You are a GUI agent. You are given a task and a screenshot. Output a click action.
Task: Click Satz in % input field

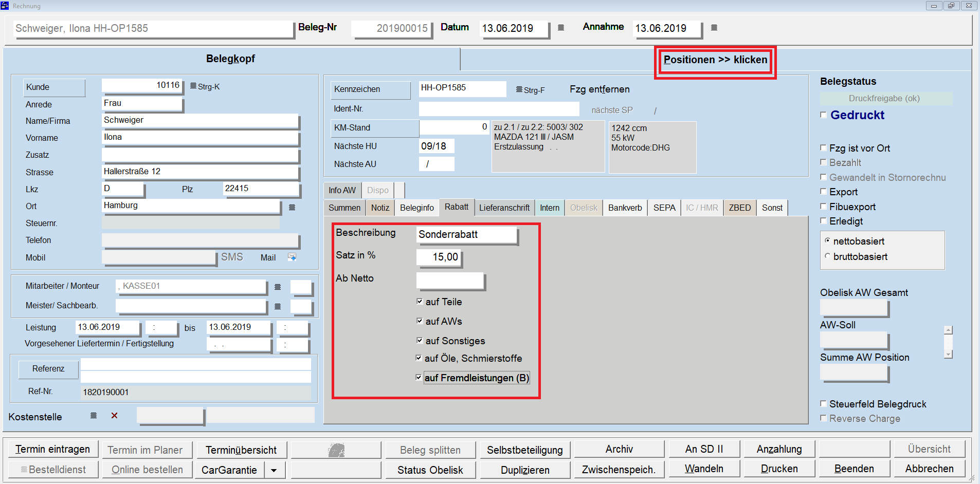[x=439, y=257]
